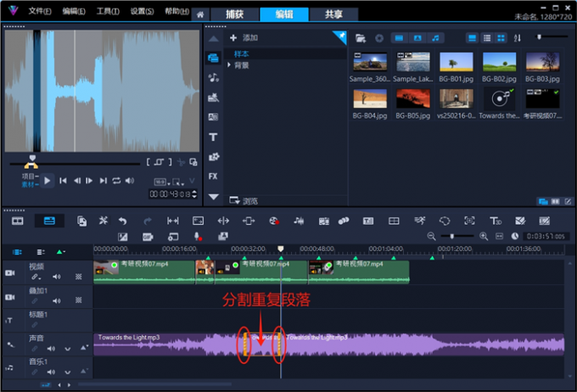Zoom out the timeline
The image size is (577, 392).
431,237
